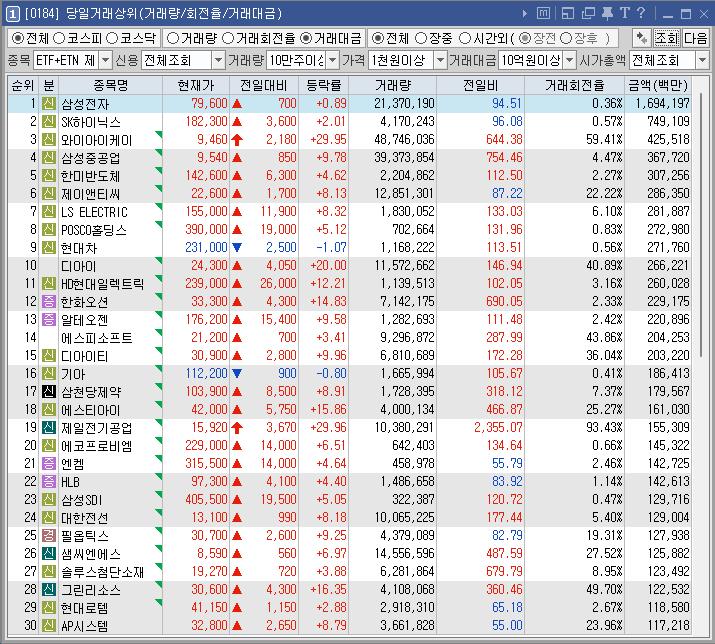
Task: Click the vertical scrollbar thumb beside the table
Action: pos(701,223)
